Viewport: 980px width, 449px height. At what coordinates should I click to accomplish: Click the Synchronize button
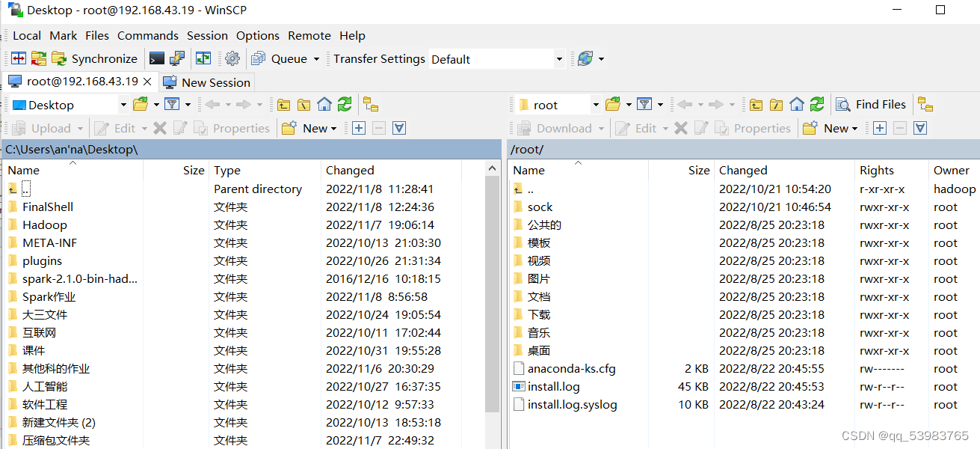tap(95, 58)
